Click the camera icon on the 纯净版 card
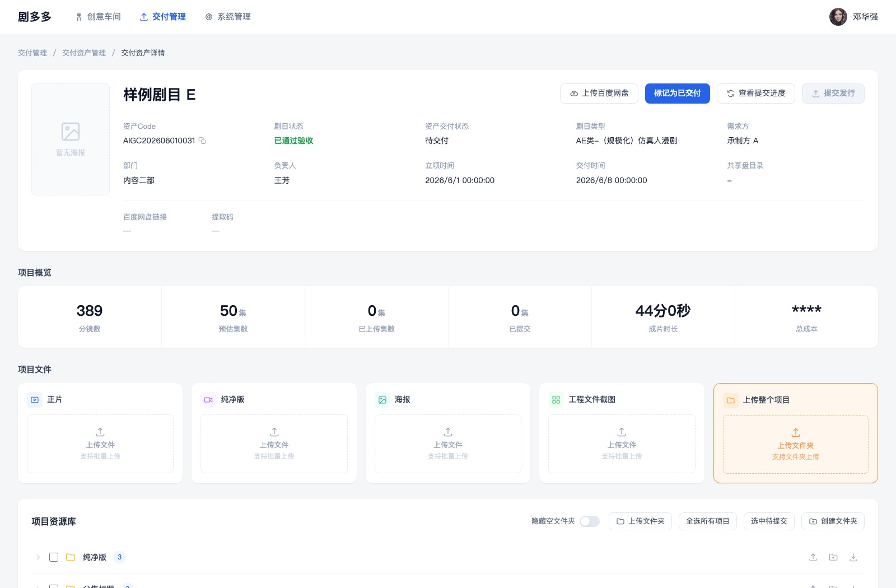Image resolution: width=896 pixels, height=588 pixels. (x=208, y=400)
